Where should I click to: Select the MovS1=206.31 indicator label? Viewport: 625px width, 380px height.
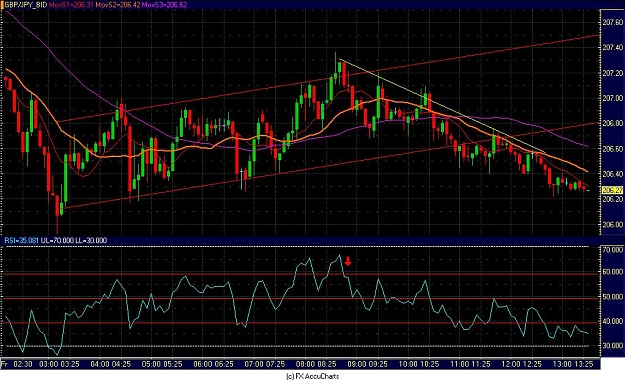[x=71, y=5]
